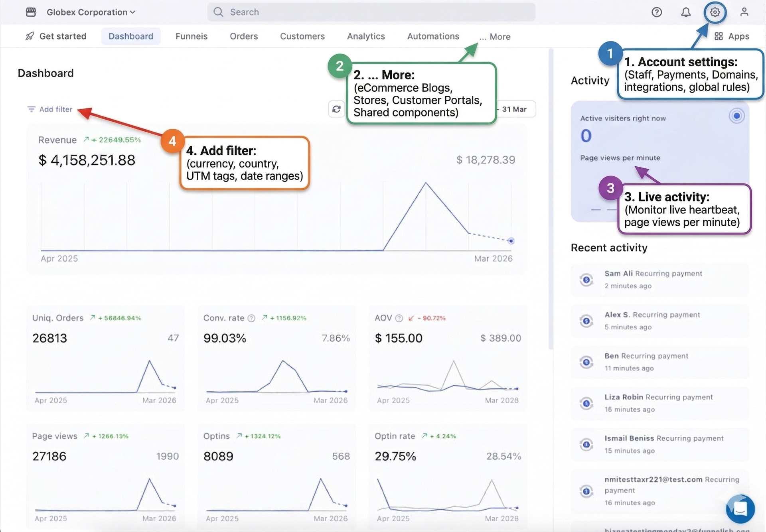Open the date range picker ending 31 Mar

coord(516,109)
